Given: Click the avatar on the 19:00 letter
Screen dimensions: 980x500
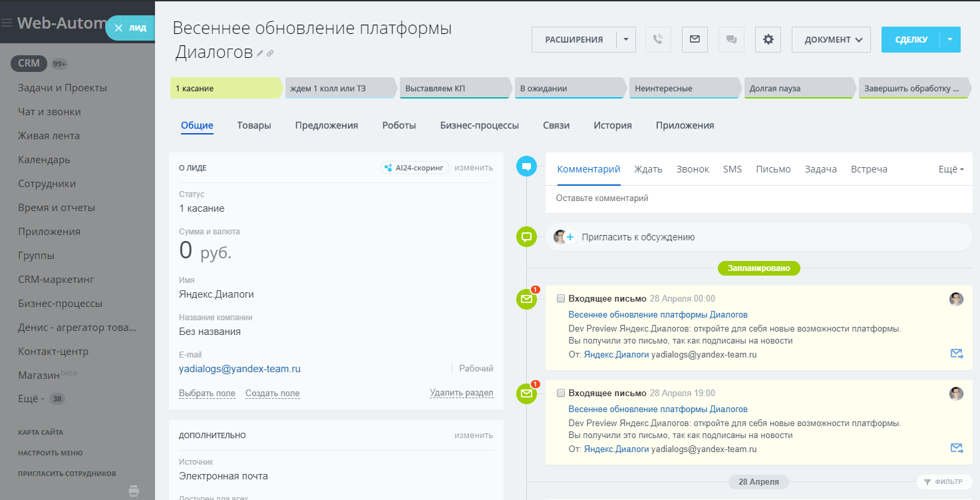Looking at the screenshot, I should 956,393.
